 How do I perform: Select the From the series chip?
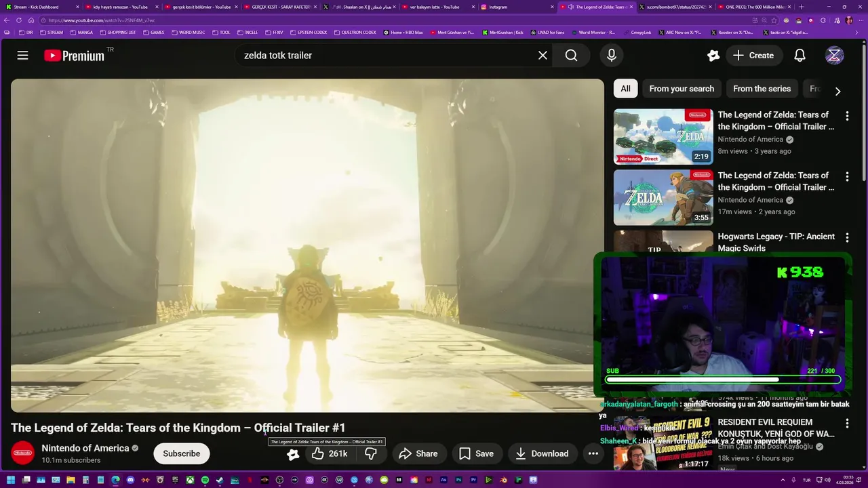coord(762,89)
